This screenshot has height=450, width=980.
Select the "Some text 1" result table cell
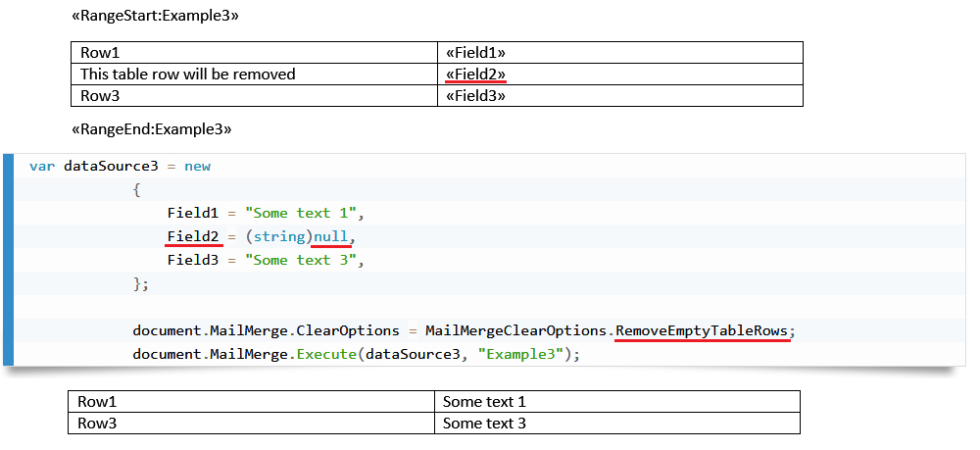(x=484, y=402)
